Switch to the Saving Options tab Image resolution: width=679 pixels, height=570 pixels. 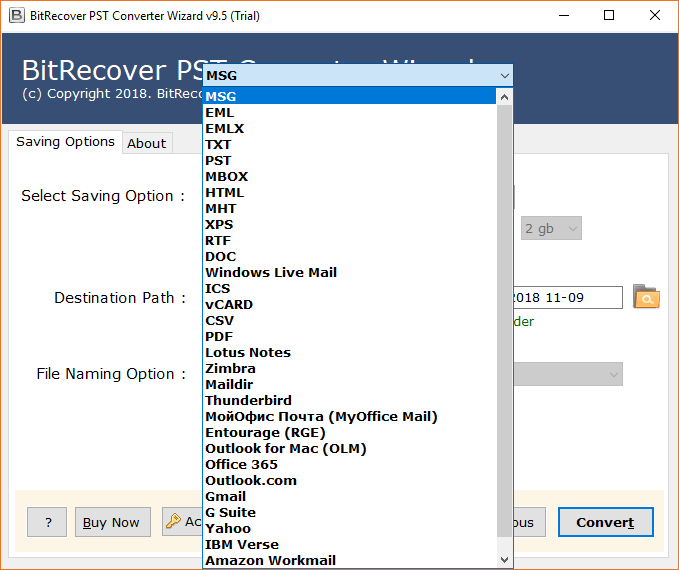(x=65, y=142)
